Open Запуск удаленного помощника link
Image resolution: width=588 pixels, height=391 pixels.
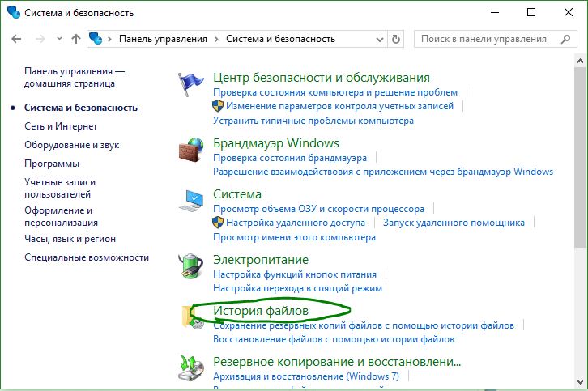(x=454, y=223)
